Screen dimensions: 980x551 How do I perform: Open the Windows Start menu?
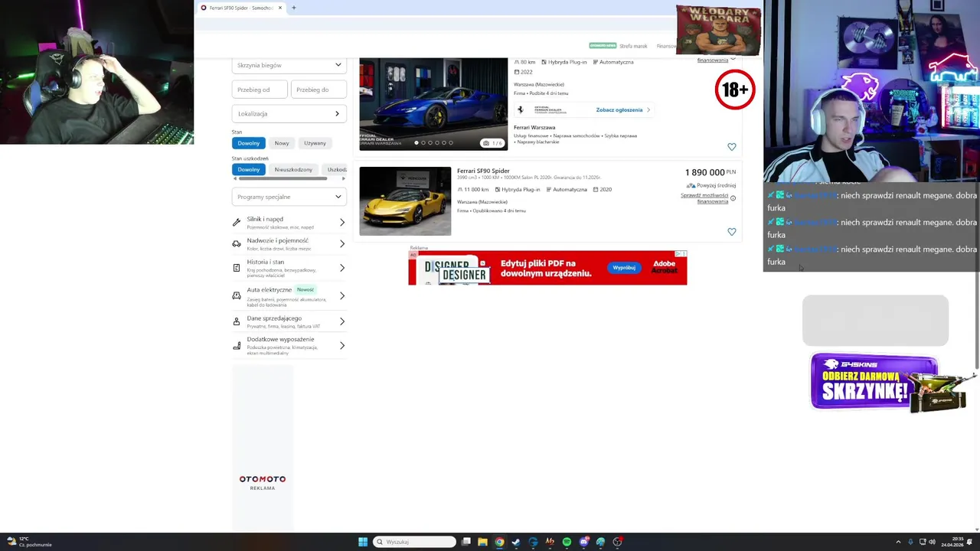(363, 542)
